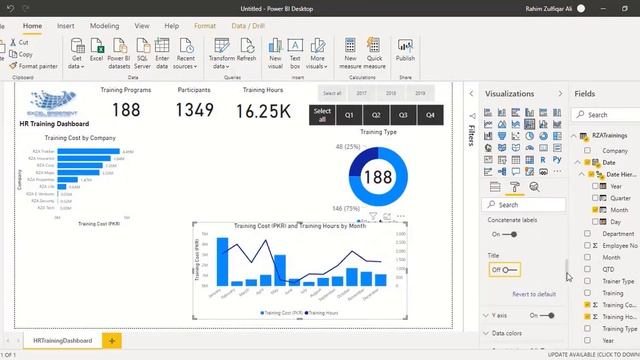Pick the Waterfall chart visual
640x360 pixels.
pyautogui.click(x=488, y=136)
